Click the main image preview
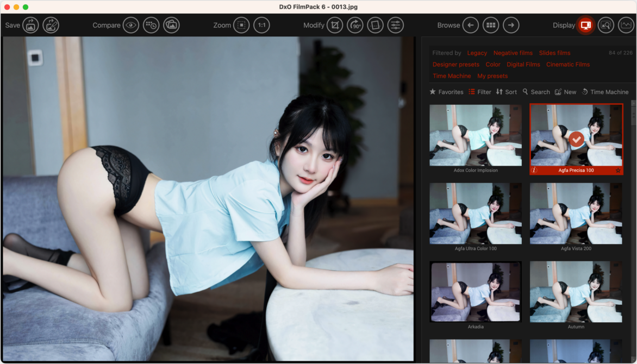This screenshot has width=637, height=364. click(x=208, y=199)
